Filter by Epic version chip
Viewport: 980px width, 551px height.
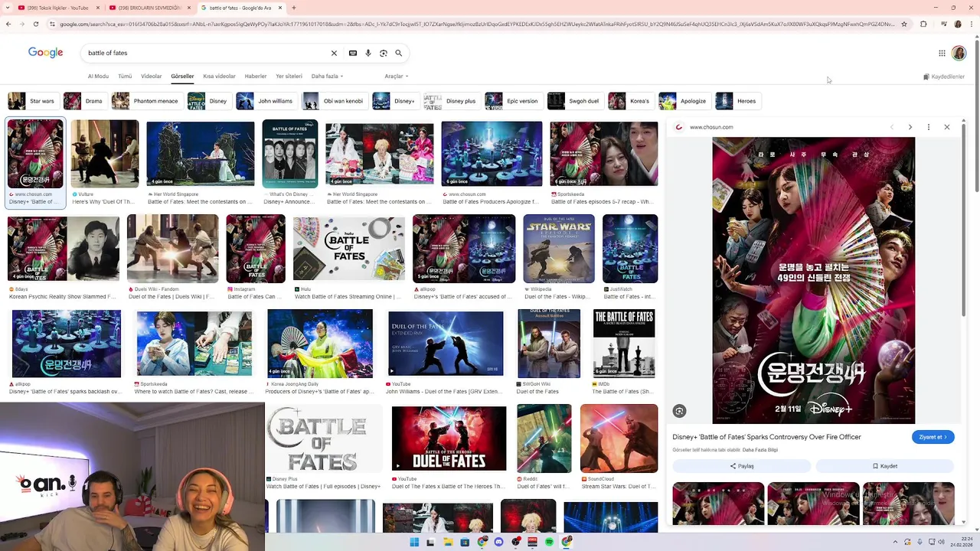pos(513,101)
